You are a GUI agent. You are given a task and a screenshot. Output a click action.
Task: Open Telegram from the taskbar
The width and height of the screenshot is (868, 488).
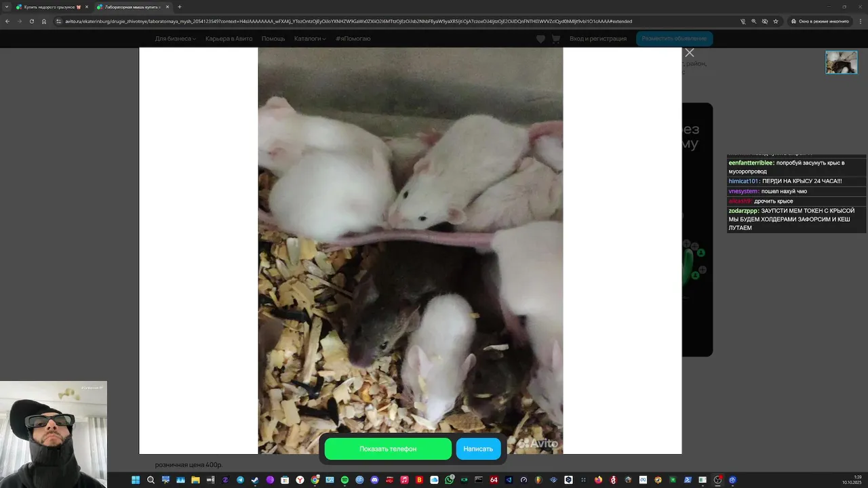pos(241,480)
